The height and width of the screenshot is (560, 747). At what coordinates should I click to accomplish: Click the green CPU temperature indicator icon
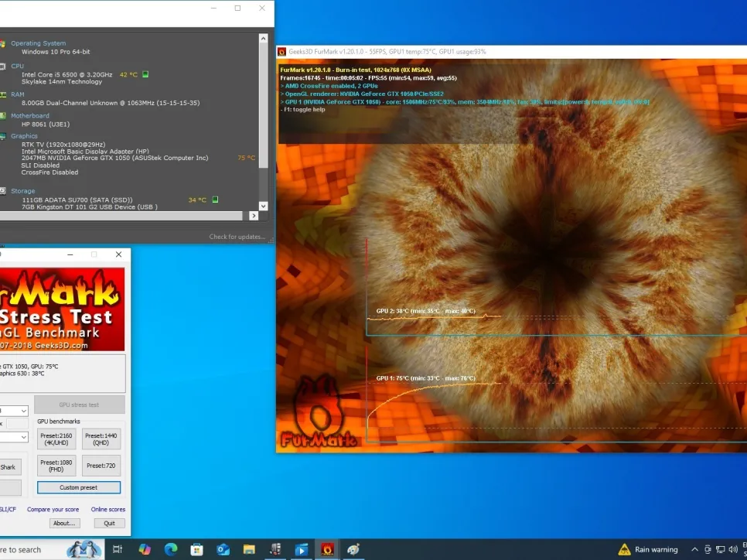145,74
